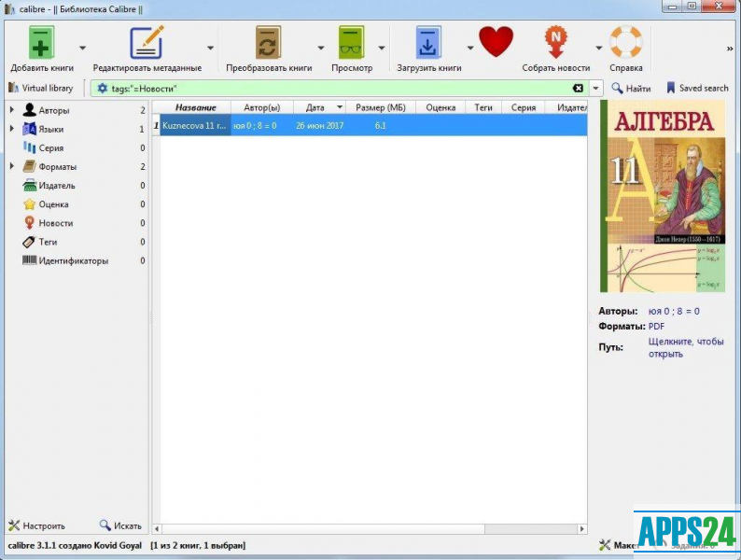Select Новости category in tag browser

(55, 223)
